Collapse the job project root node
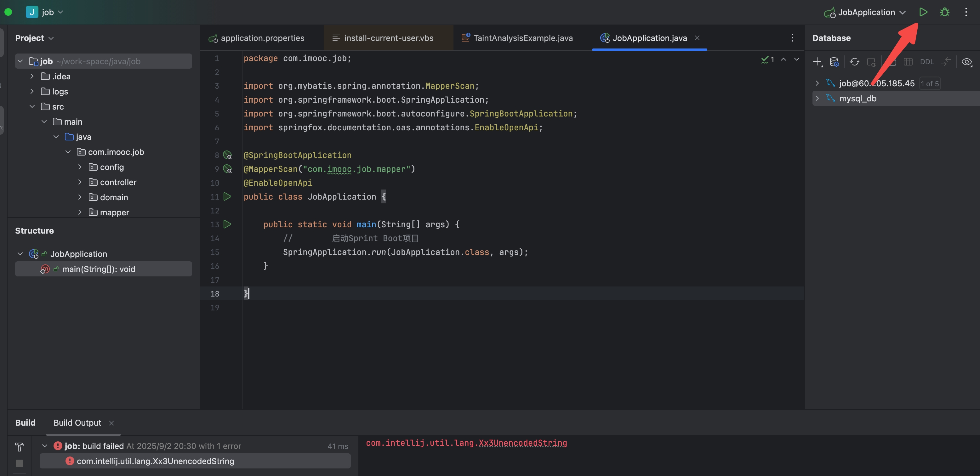Image resolution: width=980 pixels, height=476 pixels. point(20,61)
